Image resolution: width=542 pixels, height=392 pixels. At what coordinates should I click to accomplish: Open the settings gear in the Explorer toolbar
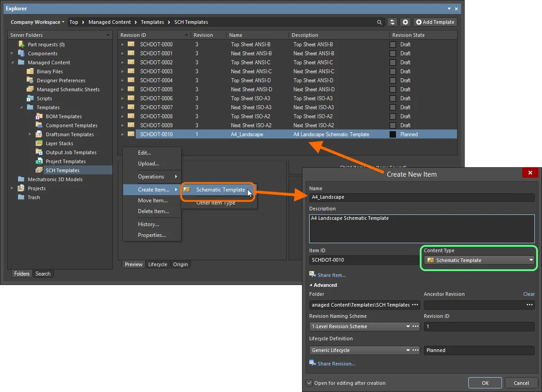406,22
